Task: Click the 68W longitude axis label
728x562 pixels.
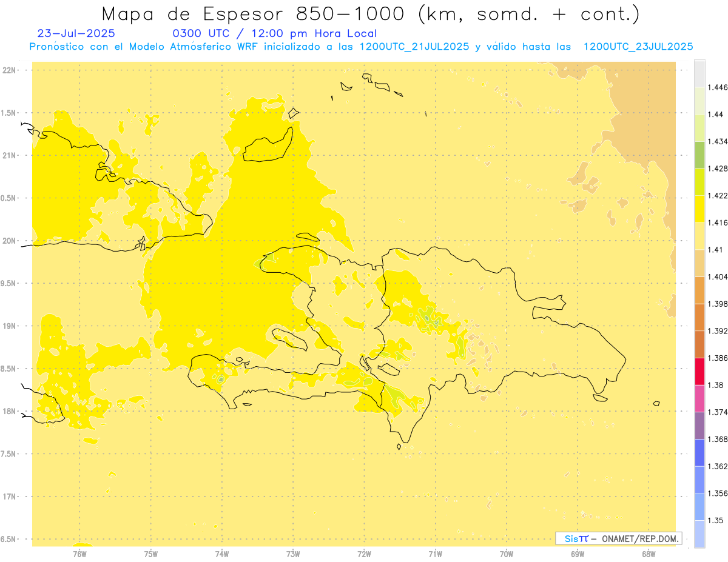Action: click(x=649, y=554)
